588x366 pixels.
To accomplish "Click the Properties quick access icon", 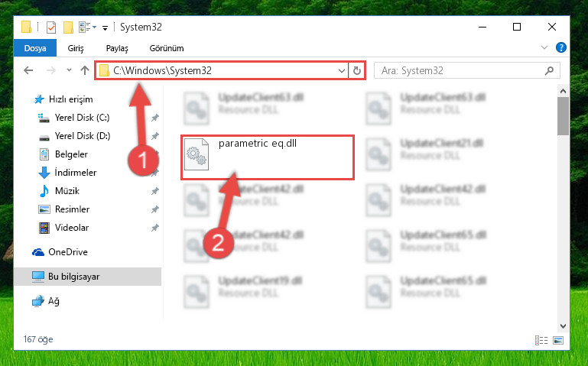I will tap(51, 28).
